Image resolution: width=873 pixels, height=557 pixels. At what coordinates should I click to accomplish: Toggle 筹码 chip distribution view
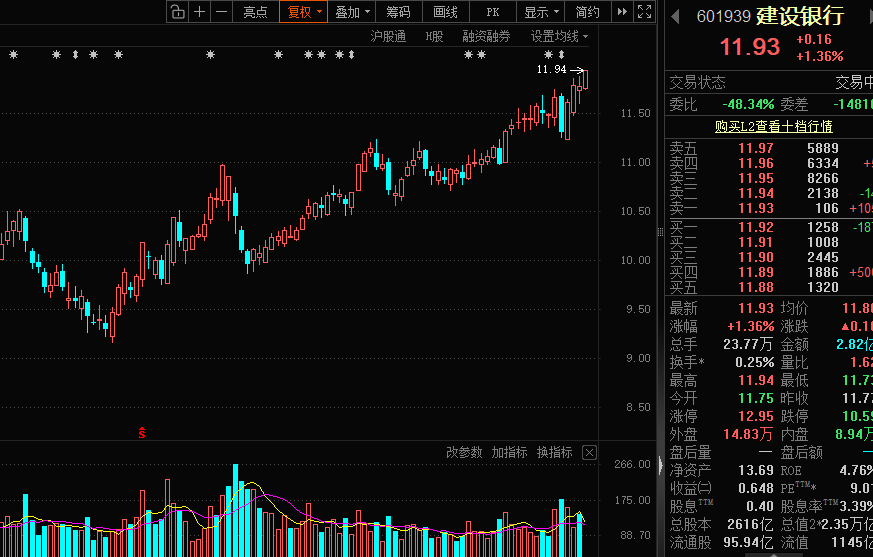(x=399, y=12)
